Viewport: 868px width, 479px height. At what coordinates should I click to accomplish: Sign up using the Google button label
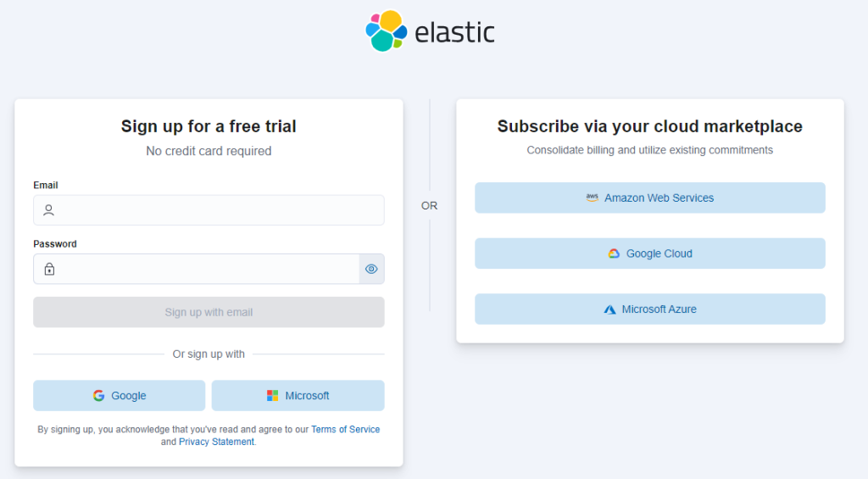click(129, 396)
